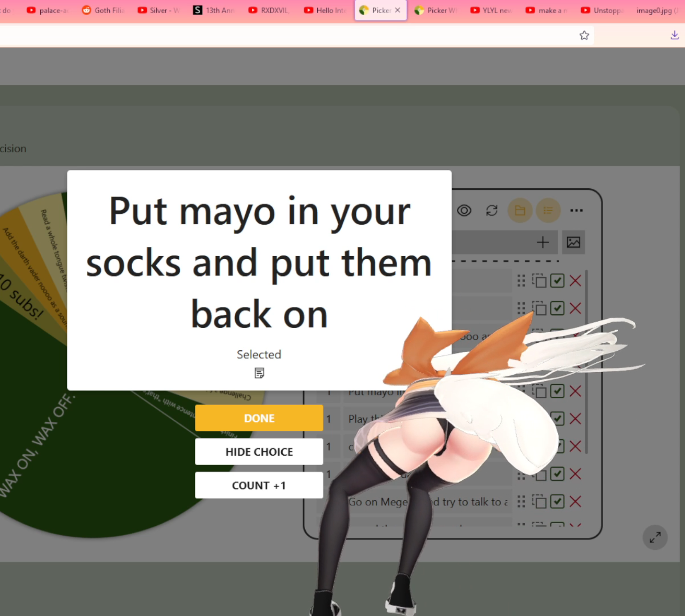Viewport: 685px width, 616px height.
Task: Click the DONE button
Action: [259, 418]
